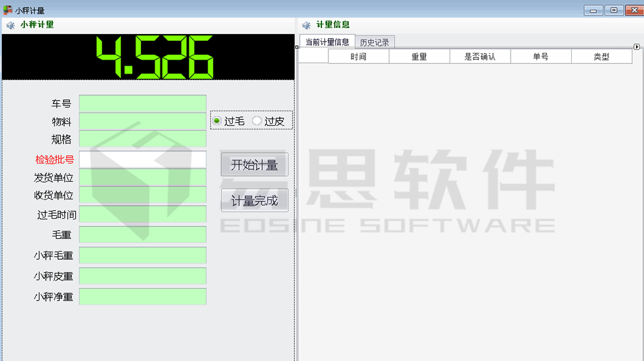Viewport: 644px width, 361px height.
Task: Click the 小秤净重 field
Action: [143, 297]
